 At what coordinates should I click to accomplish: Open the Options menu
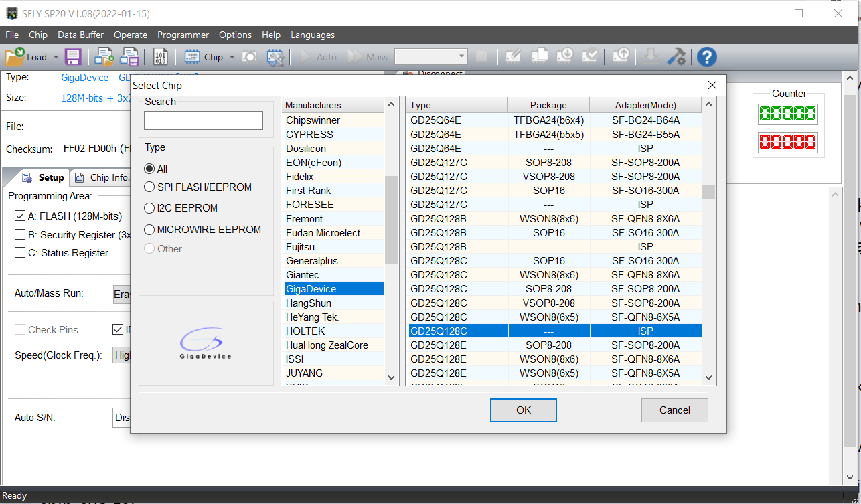pos(236,35)
